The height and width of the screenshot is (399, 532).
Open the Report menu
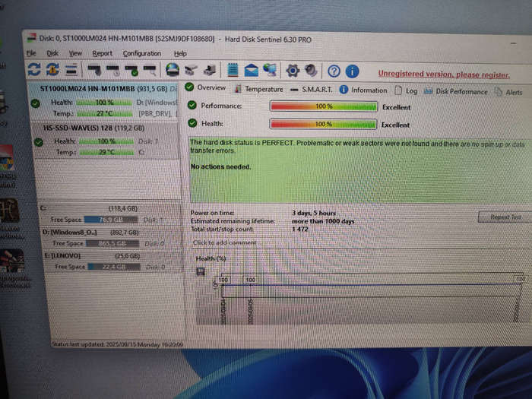tap(102, 54)
